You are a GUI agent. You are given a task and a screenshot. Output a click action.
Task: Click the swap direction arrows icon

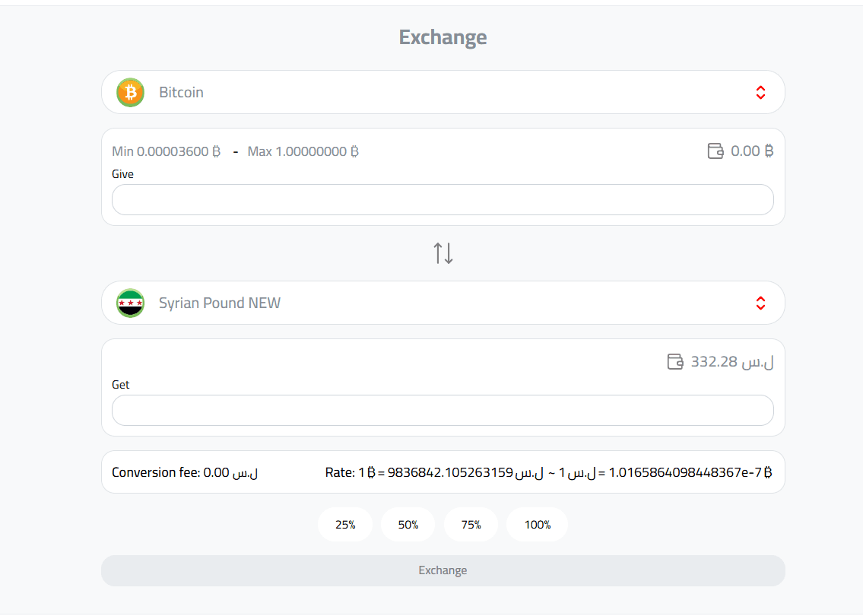[x=443, y=252]
